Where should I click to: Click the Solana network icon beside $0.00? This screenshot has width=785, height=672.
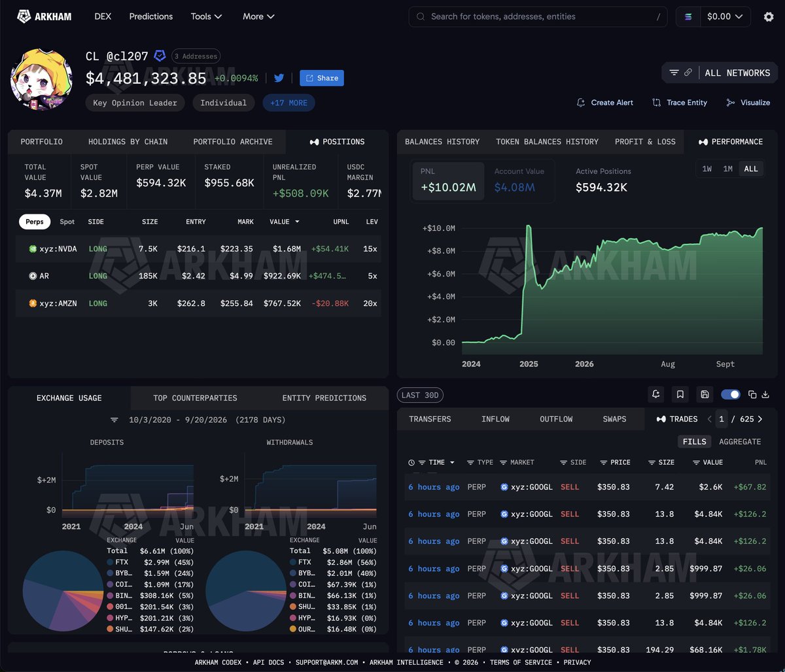(x=688, y=17)
